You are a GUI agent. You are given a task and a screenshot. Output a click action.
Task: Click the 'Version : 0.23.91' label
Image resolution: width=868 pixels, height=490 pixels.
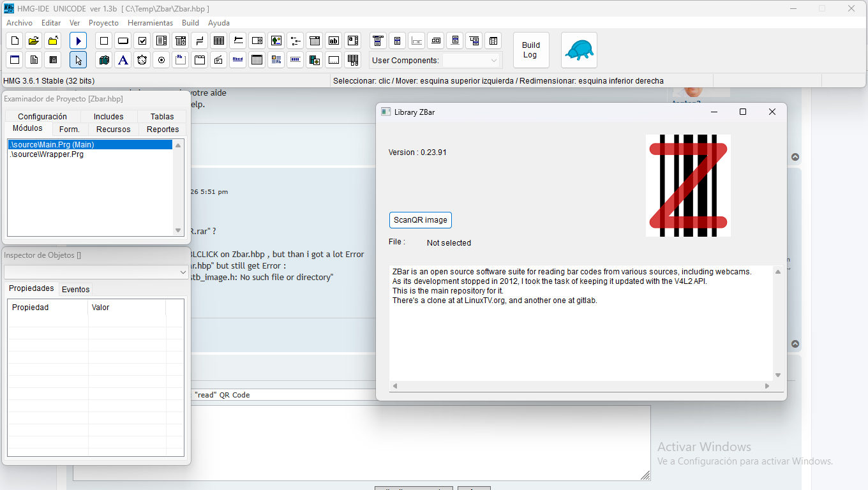[417, 152]
